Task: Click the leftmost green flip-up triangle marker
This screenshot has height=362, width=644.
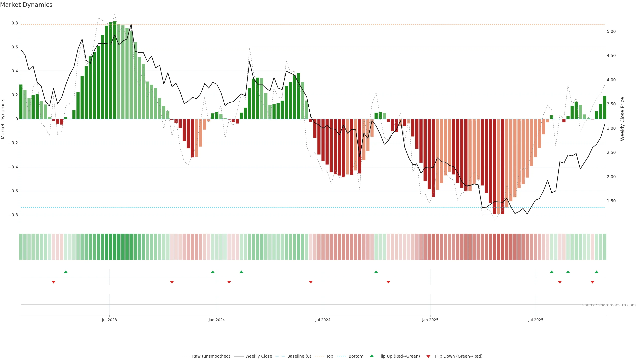Action: [66, 272]
